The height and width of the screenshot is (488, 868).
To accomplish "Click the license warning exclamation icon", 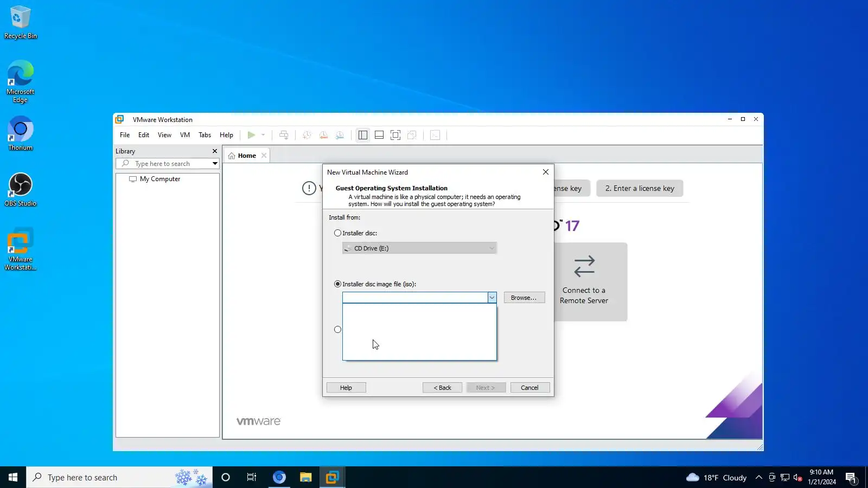I will 309,189.
